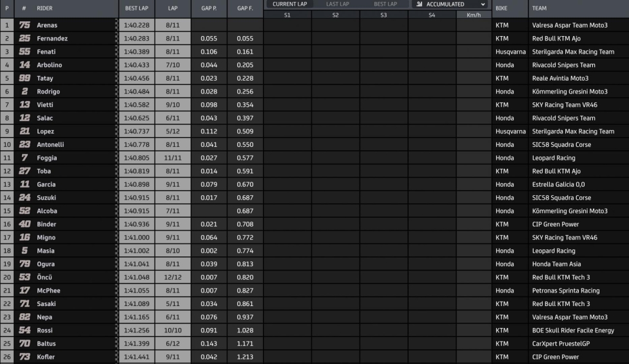Click lap count 11/11 for Foggia
The height and width of the screenshot is (364, 629).
point(173,158)
